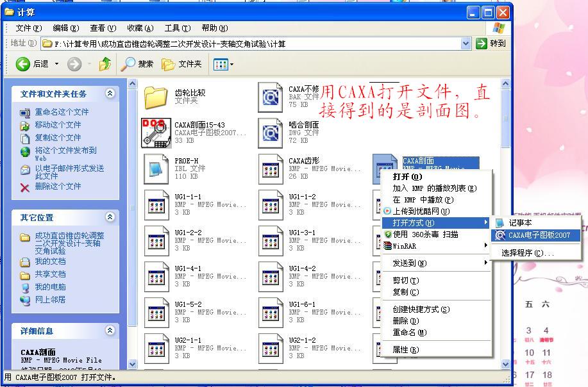Select the UG1-4-2 movie file icon
Image resolution: width=588 pixels, height=387 pixels.
[270, 277]
